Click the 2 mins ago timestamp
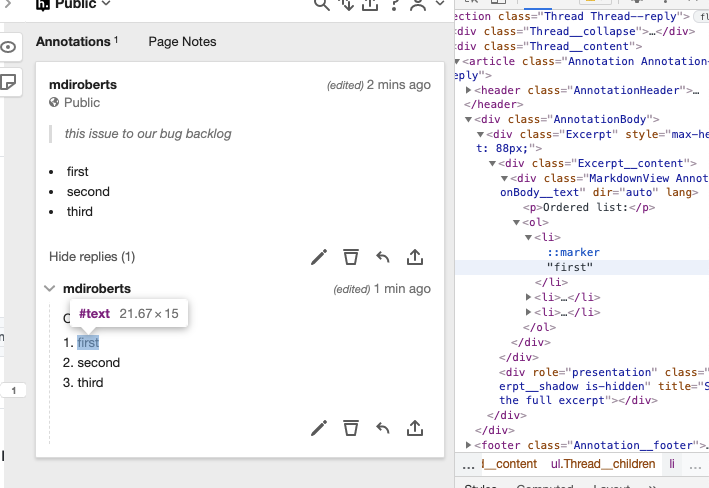Image resolution: width=709 pixels, height=488 pixels. coord(398,85)
